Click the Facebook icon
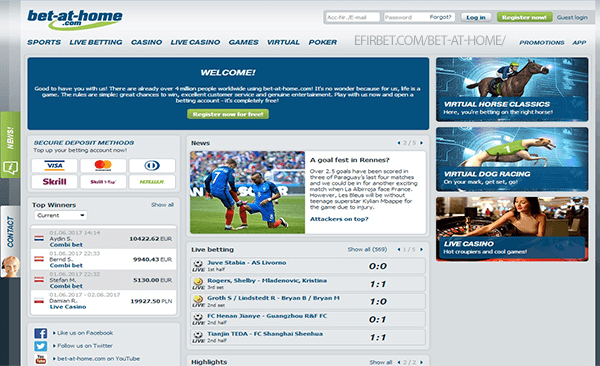600x366 pixels. click(41, 333)
